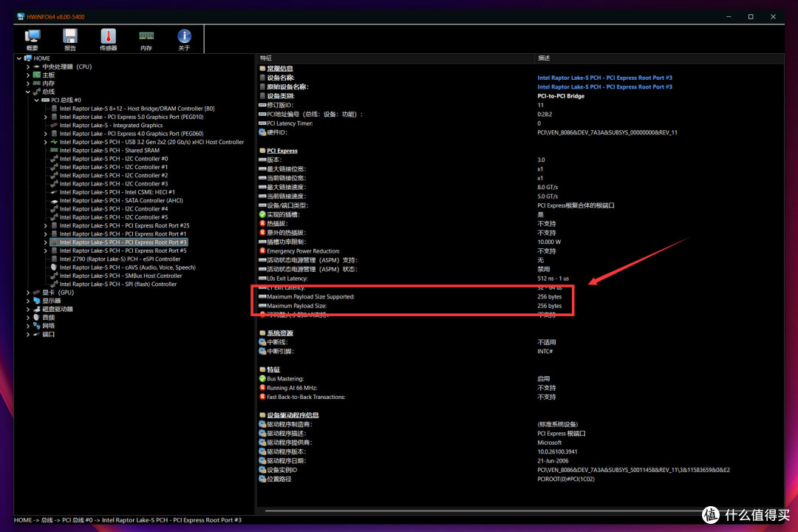Click the status bar breadcrumb path
This screenshot has width=798, height=532.
click(128, 520)
